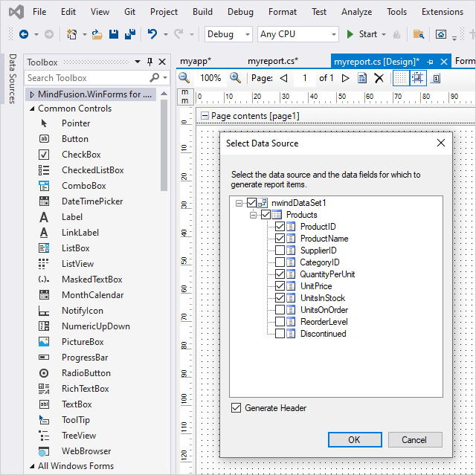Click the Cancel button
476x475 pixels.
pyautogui.click(x=414, y=439)
